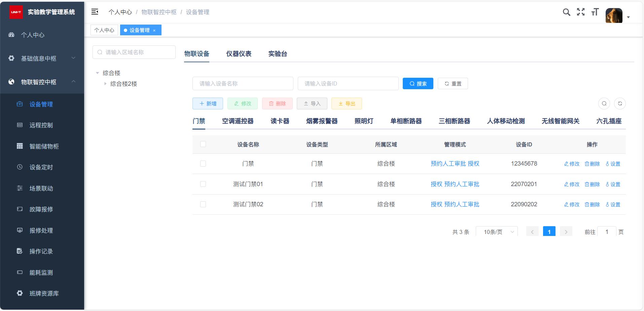Open 智能储物柜 from the sidebar

coord(44,146)
